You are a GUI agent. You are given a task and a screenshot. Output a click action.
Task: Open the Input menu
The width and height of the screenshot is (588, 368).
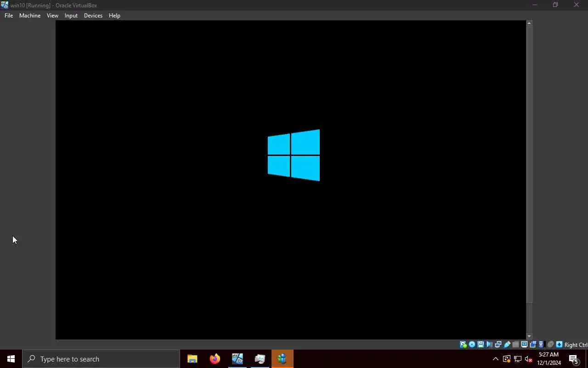(x=71, y=16)
